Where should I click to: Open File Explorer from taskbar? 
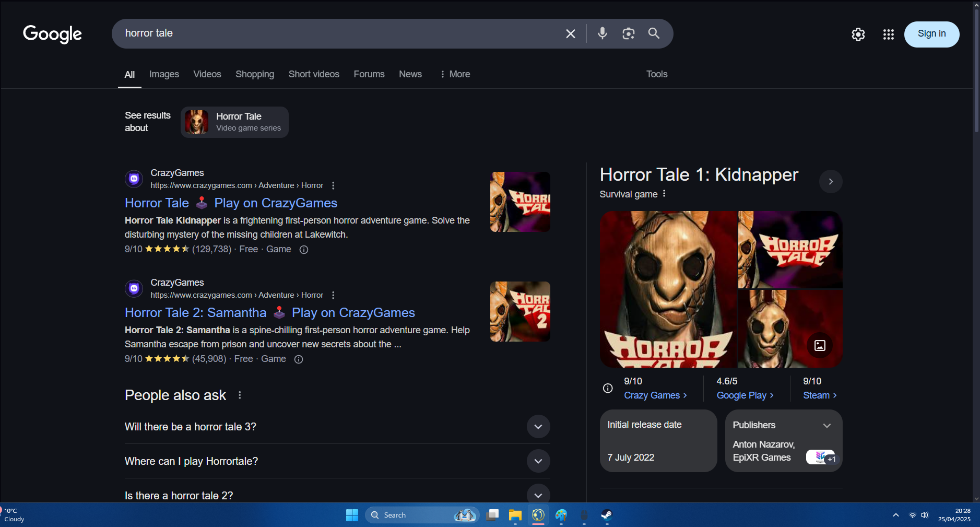tap(515, 515)
